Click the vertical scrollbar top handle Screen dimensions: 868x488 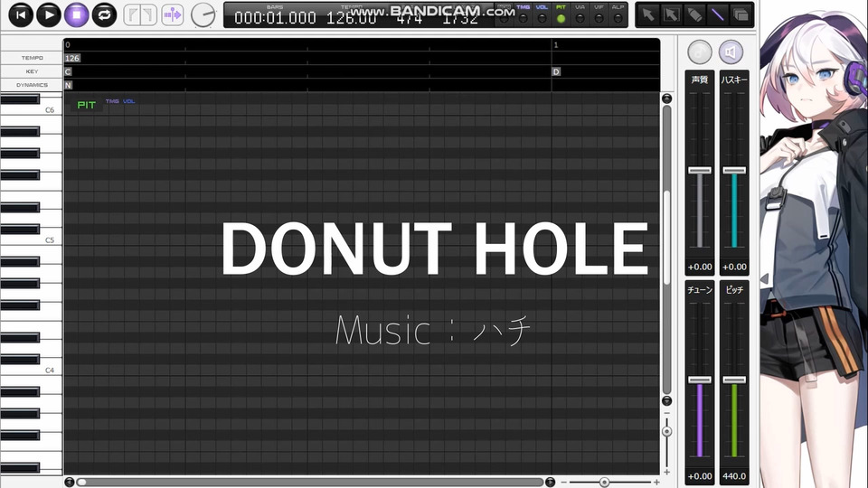click(x=666, y=99)
